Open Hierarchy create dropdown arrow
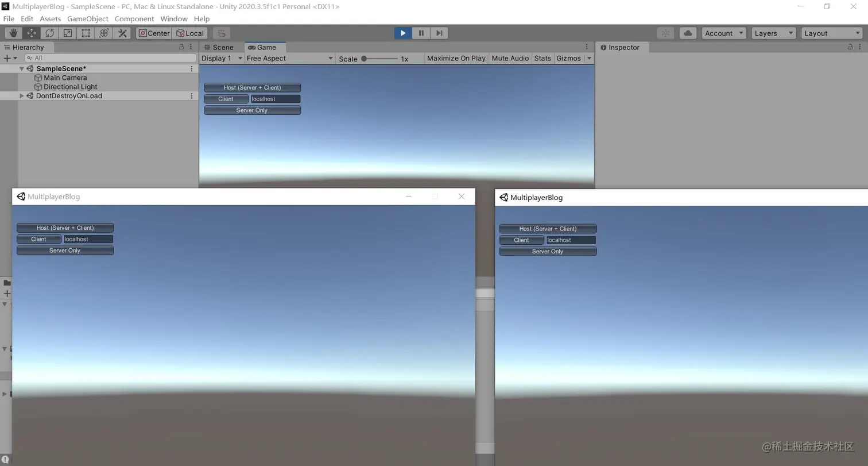This screenshot has height=466, width=868. tap(15, 58)
